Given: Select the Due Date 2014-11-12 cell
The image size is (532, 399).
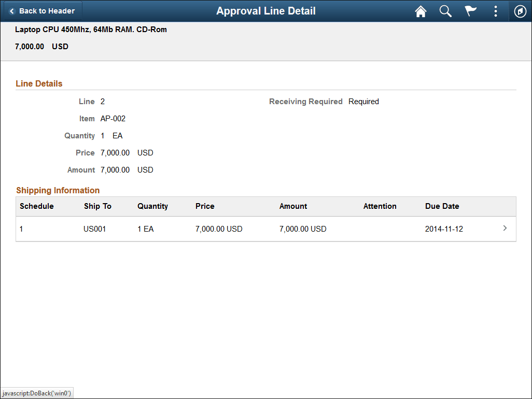Looking at the screenshot, I should pos(444,229).
